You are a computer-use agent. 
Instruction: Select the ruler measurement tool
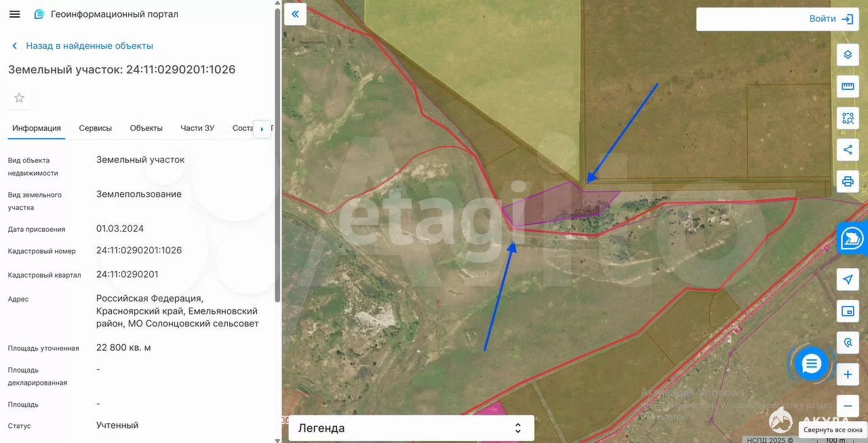click(848, 87)
